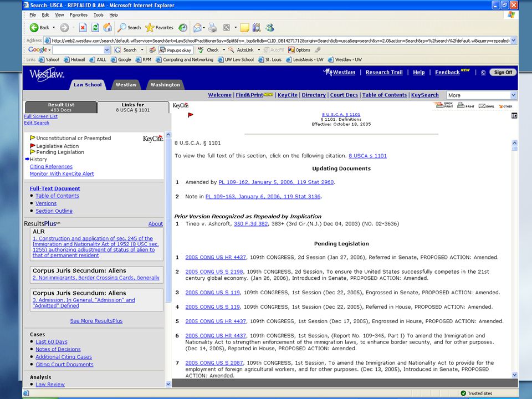Open Google toolbar Options
This screenshot has width=532, height=399.
(299, 50)
